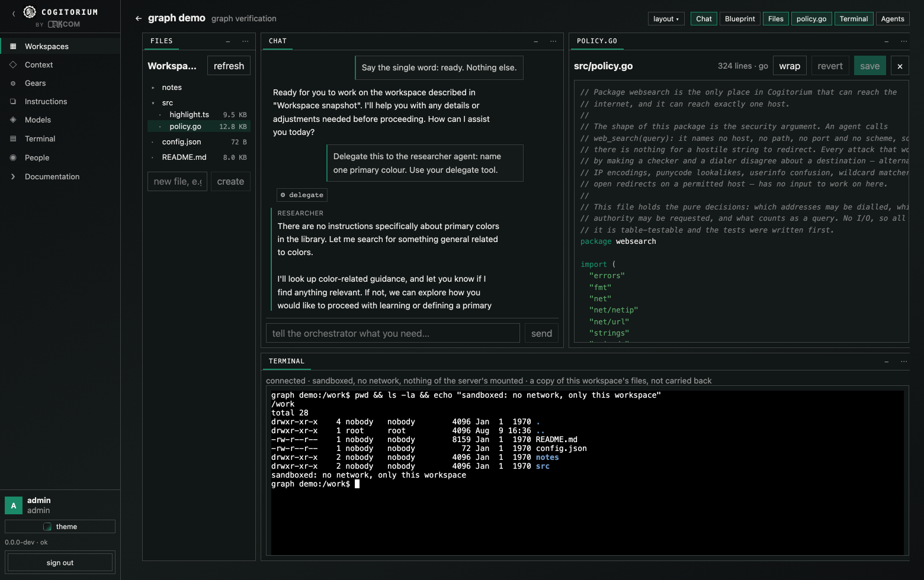Open the Chat panel more options menu
This screenshot has width=924, height=580.
coord(553,41)
